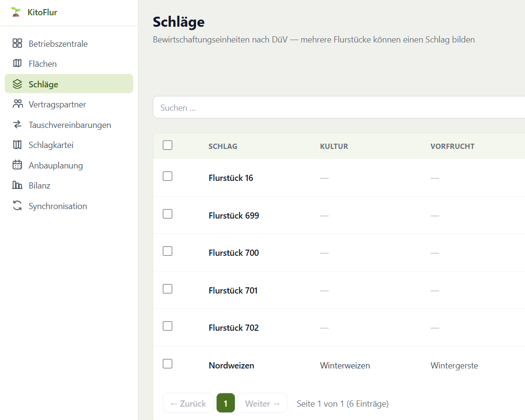Focus the Suchen search field
Viewport: 525px width, 420px height.
[339, 107]
